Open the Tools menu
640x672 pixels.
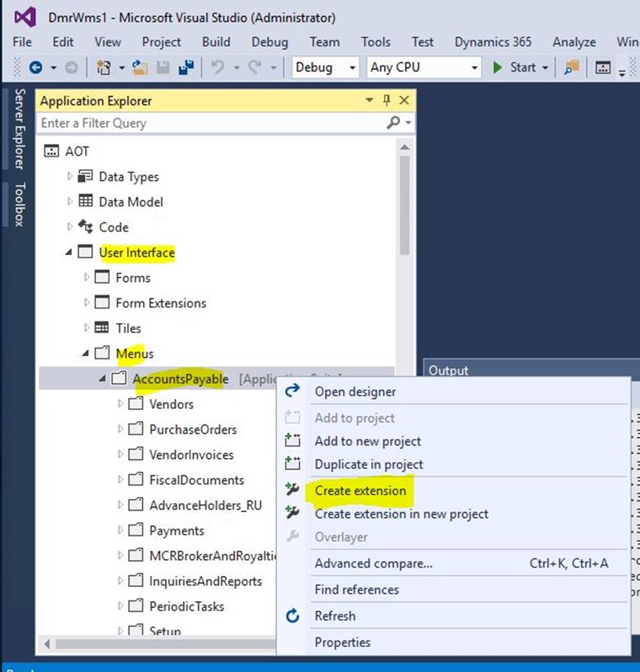(376, 42)
